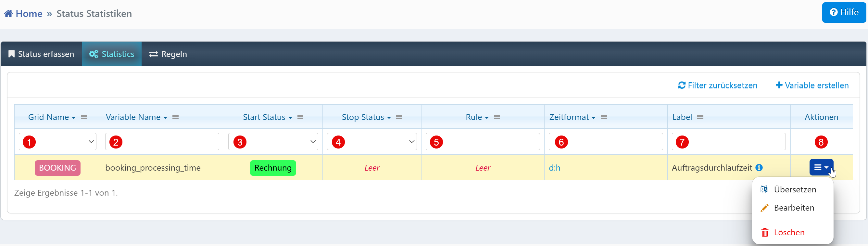Open the Grid Name filter dropdown
Image resolution: width=868 pixels, height=246 pixels.
[57, 142]
